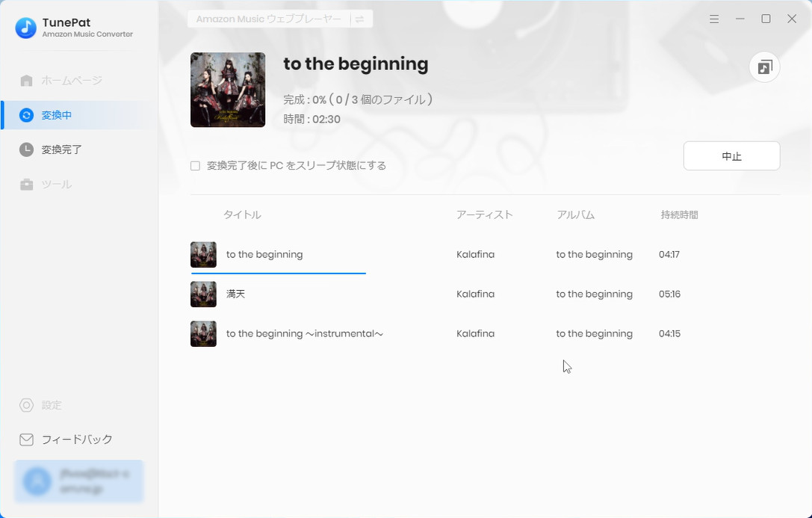Click アーティスト column header

point(485,215)
